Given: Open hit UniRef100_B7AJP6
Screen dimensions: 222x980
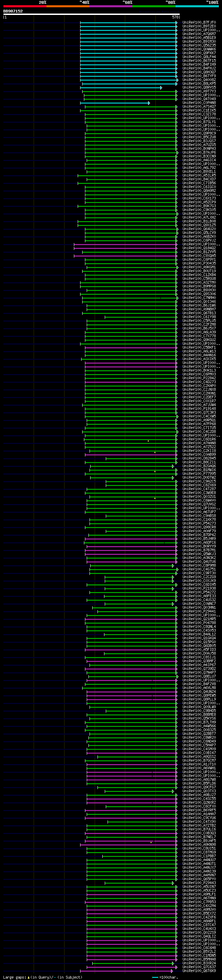Looking at the screenshot, I should click(x=199, y=153).
